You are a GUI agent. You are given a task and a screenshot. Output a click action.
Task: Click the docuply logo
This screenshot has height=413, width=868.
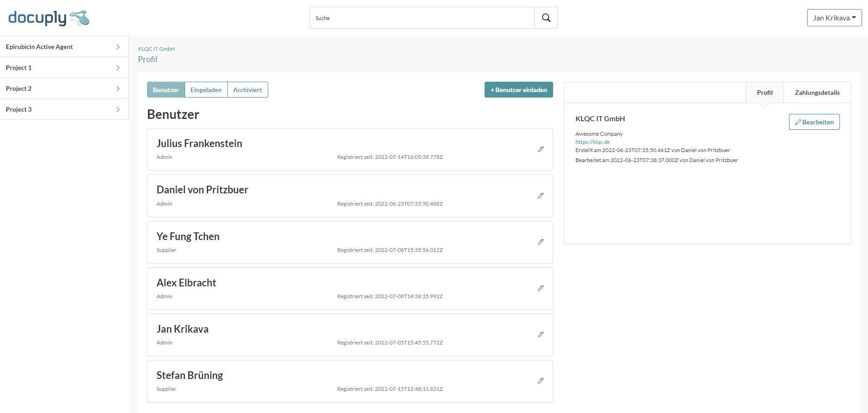pyautogui.click(x=49, y=18)
